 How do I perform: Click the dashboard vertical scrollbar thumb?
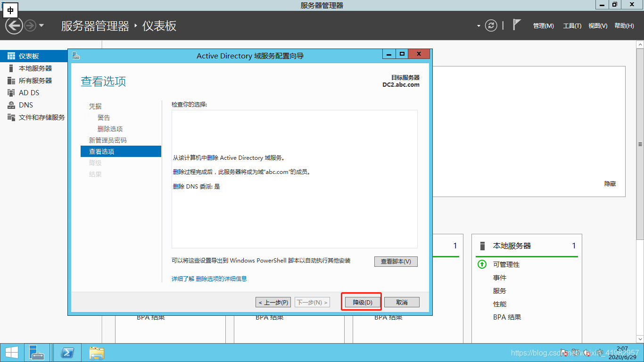click(x=640, y=144)
